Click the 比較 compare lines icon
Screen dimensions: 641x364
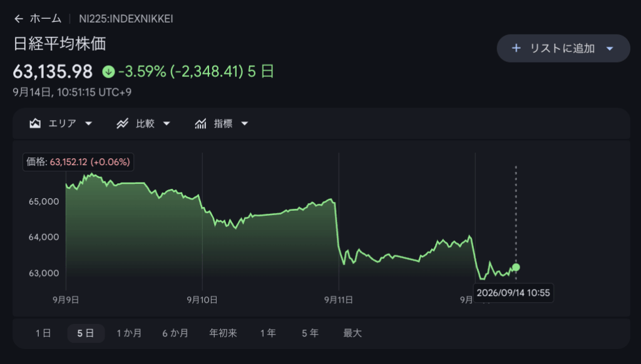122,123
